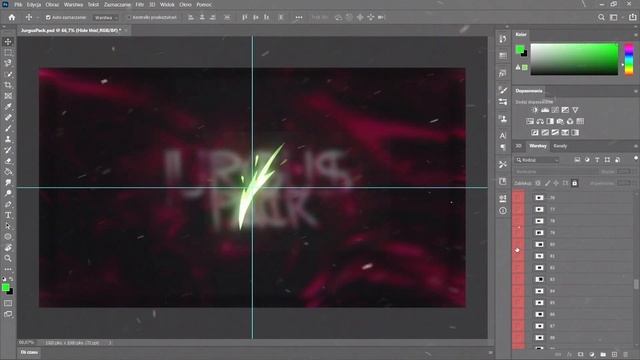This screenshot has width=640, height=360.
Task: Select the Crop tool
Action: [x=8, y=85]
